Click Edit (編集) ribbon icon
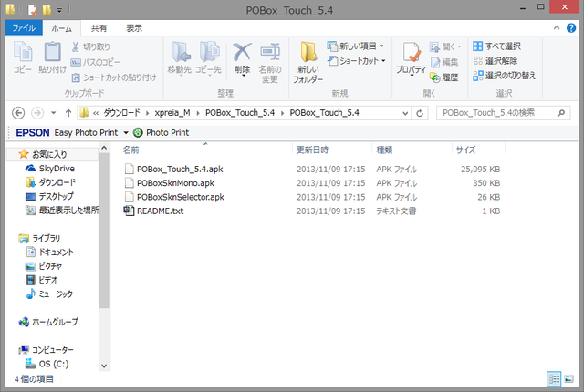This screenshot has height=392, width=584. coord(444,62)
